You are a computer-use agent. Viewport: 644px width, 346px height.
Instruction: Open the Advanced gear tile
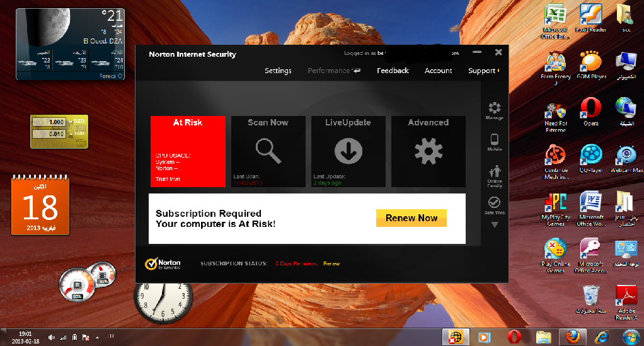(x=428, y=151)
